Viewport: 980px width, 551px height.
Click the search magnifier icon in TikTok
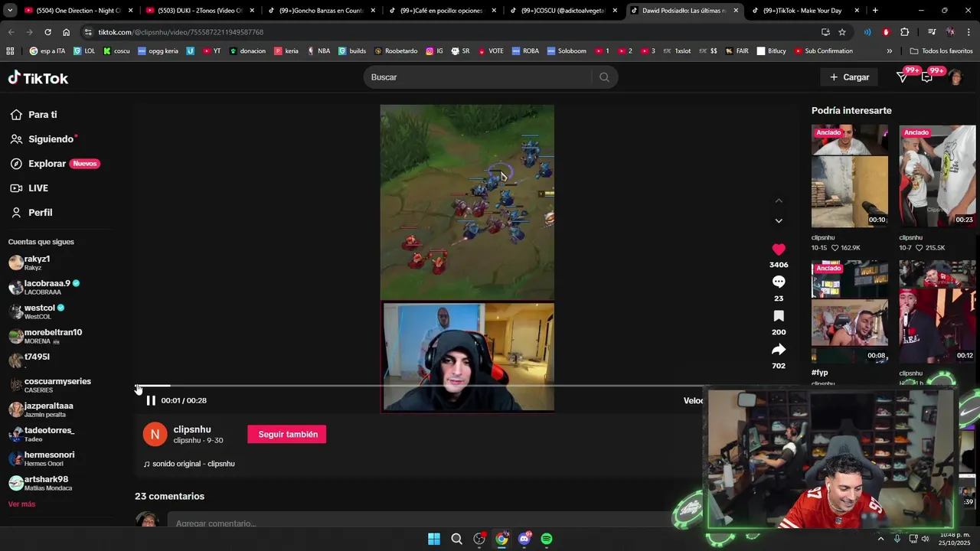[604, 77]
